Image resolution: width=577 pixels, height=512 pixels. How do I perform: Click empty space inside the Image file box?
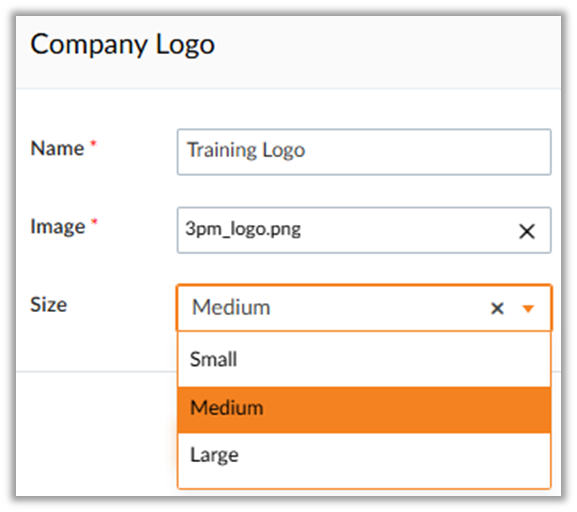(405, 230)
